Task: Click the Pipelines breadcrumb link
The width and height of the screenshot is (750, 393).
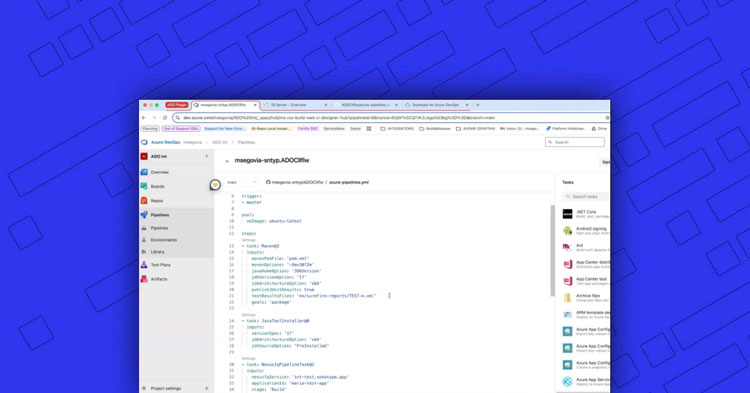Action: coord(246,142)
